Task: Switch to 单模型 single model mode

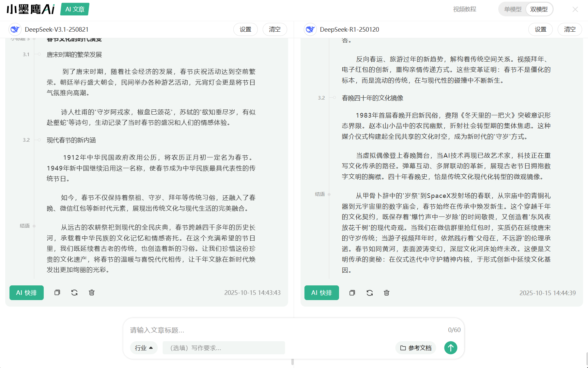Action: pos(513,9)
